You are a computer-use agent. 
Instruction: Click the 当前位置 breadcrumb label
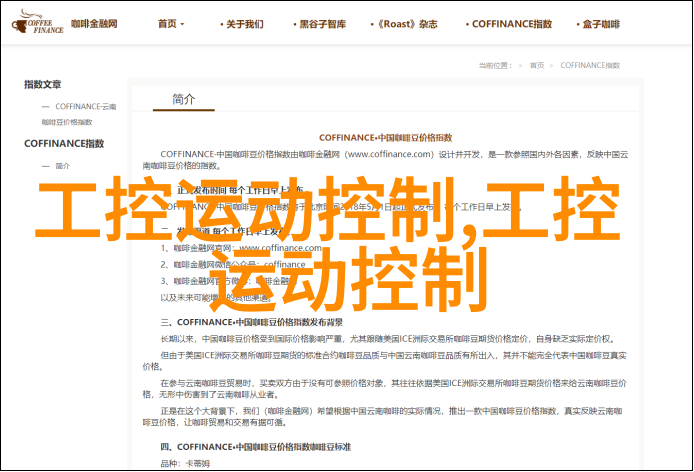click(495, 66)
